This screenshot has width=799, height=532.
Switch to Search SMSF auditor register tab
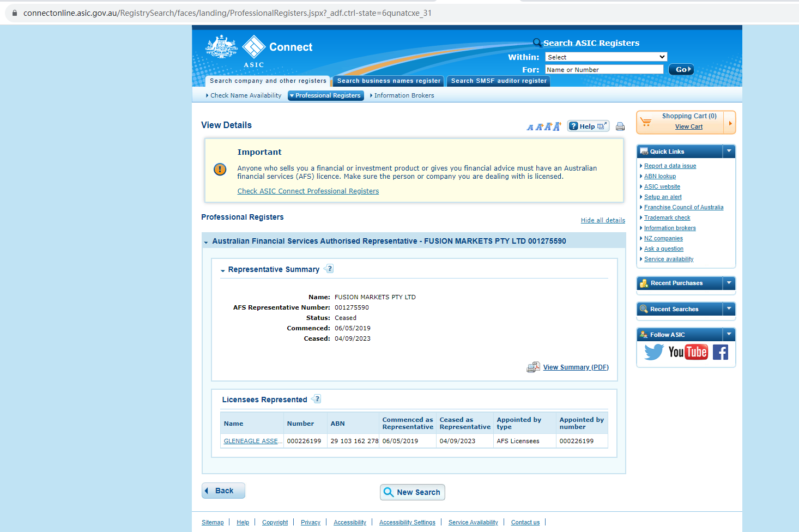click(499, 81)
